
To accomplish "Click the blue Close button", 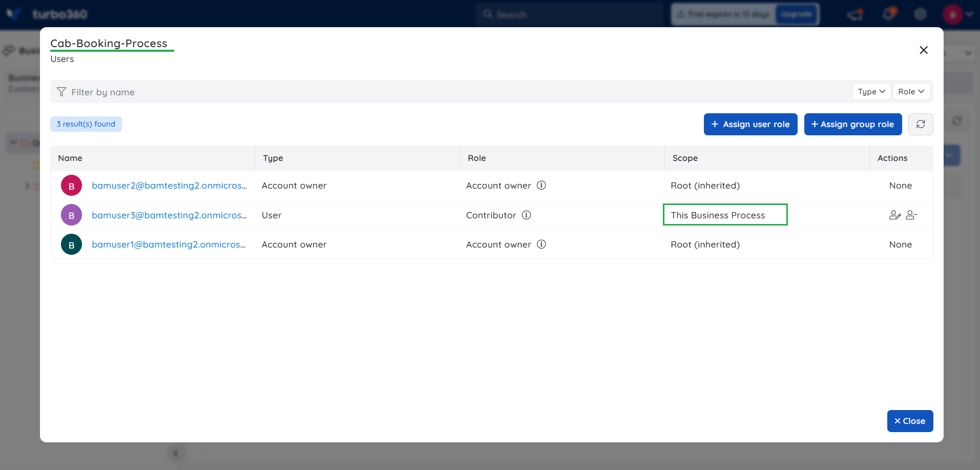I will (x=910, y=421).
